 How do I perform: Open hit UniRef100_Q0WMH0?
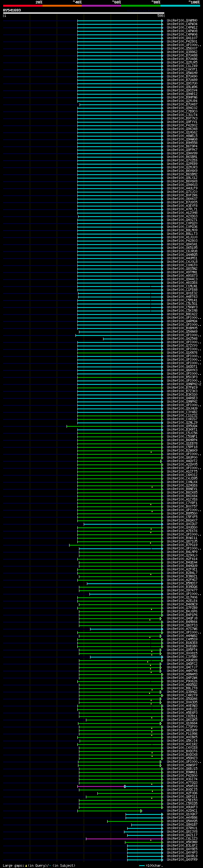click(x=182, y=21)
